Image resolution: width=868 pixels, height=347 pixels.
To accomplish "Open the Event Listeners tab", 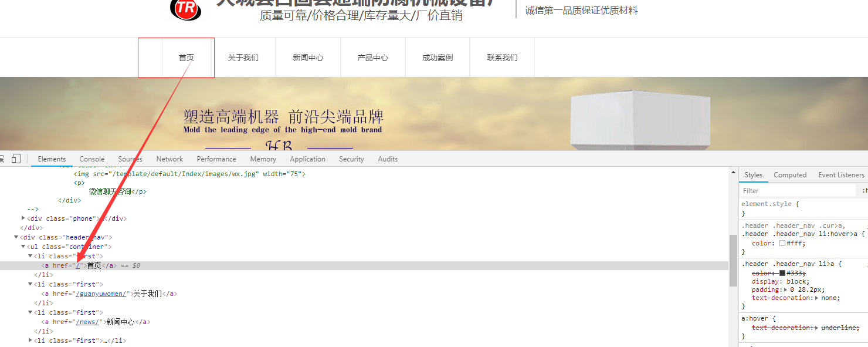I will pos(841,175).
